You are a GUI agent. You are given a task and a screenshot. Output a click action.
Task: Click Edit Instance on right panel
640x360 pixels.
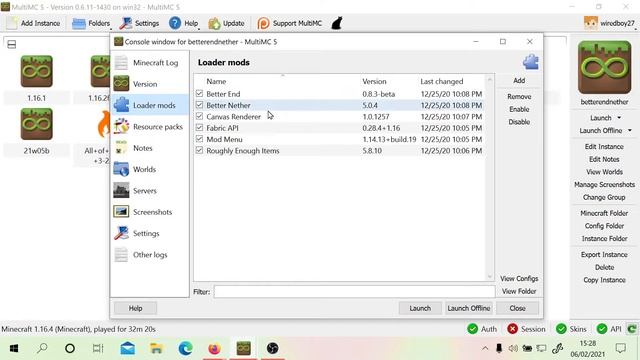(x=604, y=147)
